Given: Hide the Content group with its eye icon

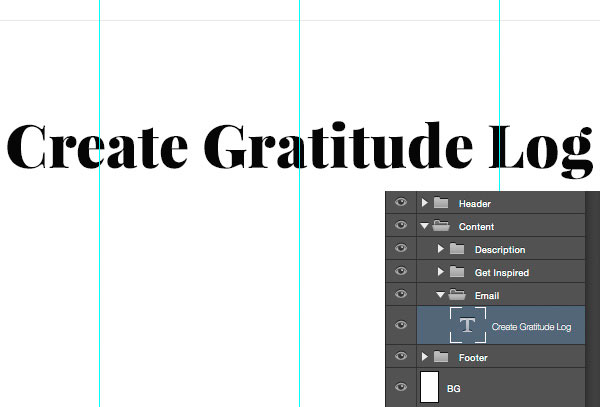Looking at the screenshot, I should tap(401, 225).
